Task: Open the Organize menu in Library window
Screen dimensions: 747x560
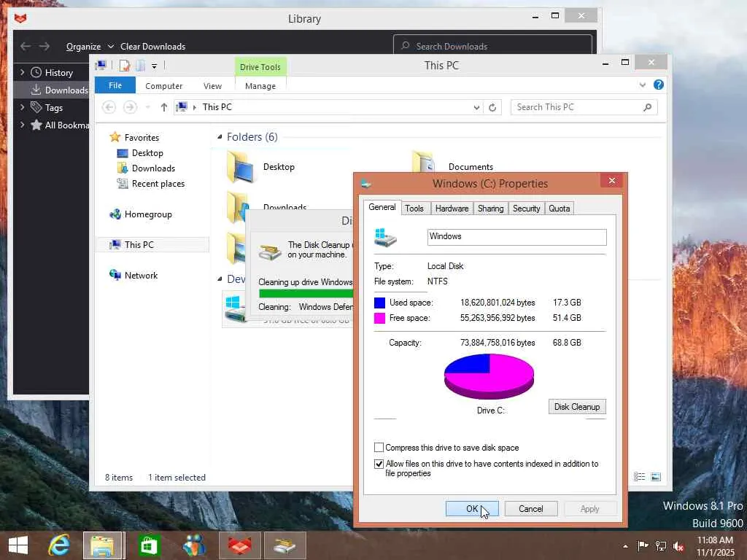Action: tap(90, 47)
